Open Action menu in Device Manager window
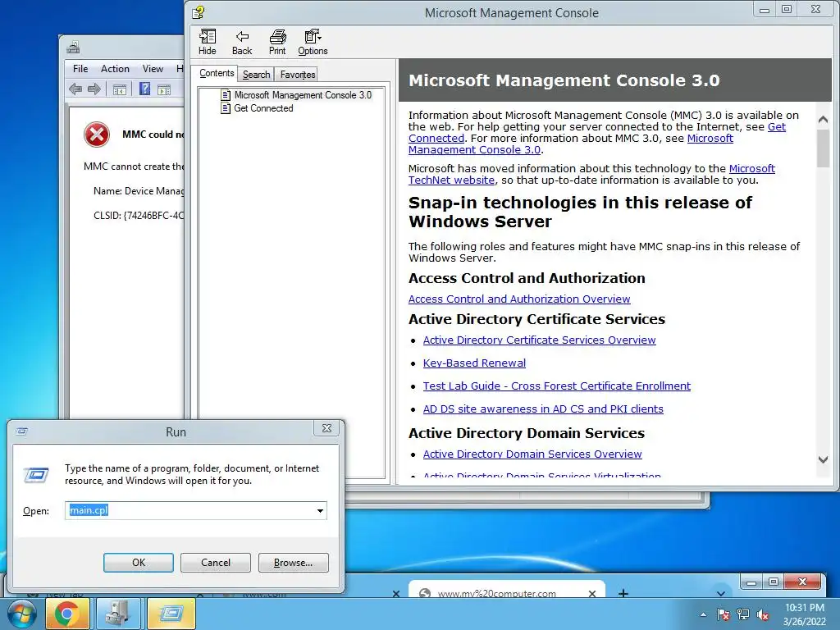The height and width of the screenshot is (630, 840). (115, 69)
